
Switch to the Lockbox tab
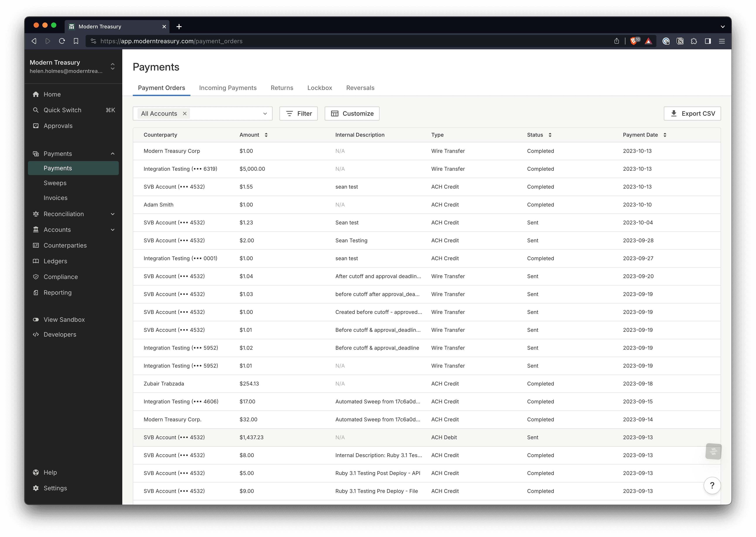point(319,88)
